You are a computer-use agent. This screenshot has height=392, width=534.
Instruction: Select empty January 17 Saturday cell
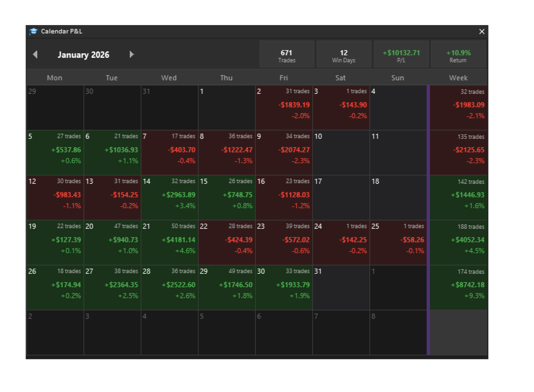coord(341,197)
